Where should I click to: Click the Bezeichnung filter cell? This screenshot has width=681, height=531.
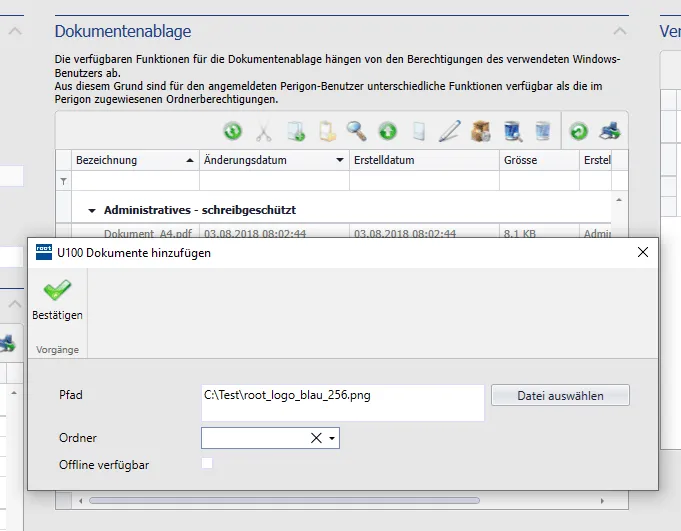pyautogui.click(x=135, y=181)
